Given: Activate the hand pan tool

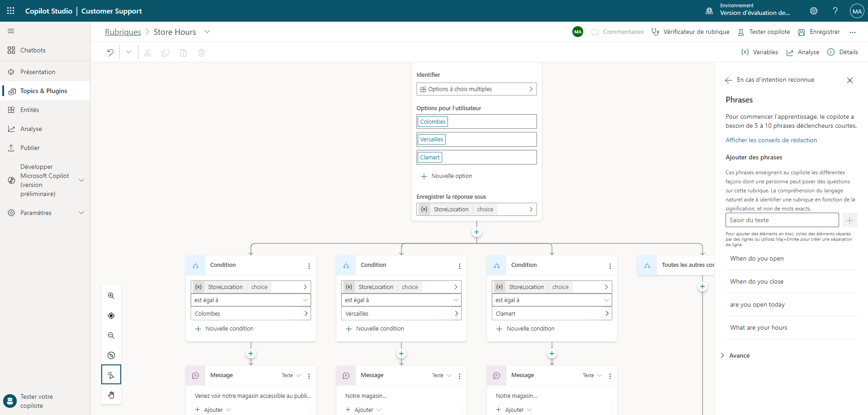Looking at the screenshot, I should [x=111, y=395].
